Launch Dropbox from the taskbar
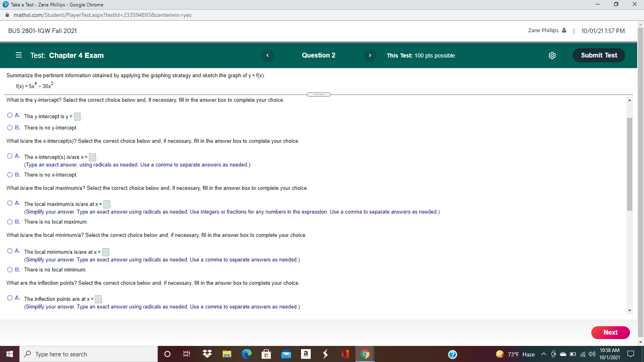Screen dimensions: 644x362 click(207, 354)
